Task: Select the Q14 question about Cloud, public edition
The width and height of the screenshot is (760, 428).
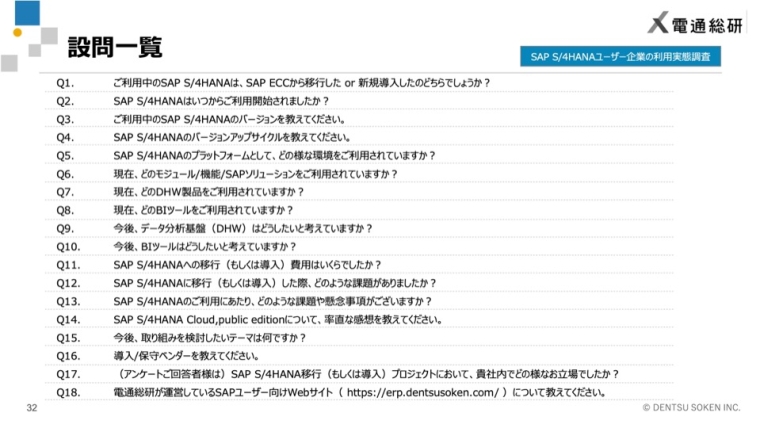Action: point(278,320)
